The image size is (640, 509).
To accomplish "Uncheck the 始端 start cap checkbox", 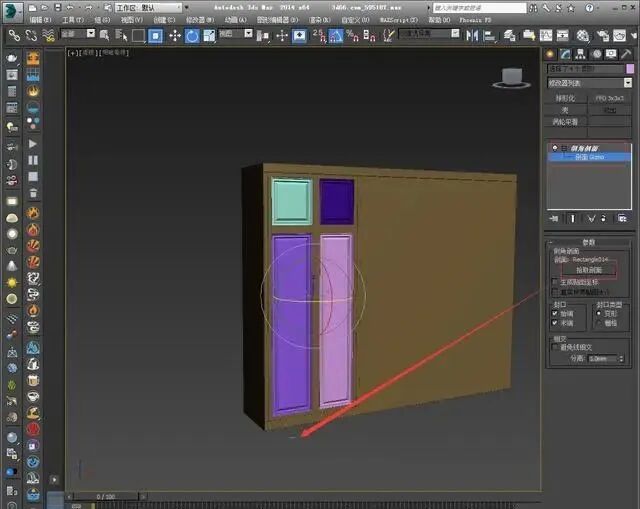I will coord(554,313).
